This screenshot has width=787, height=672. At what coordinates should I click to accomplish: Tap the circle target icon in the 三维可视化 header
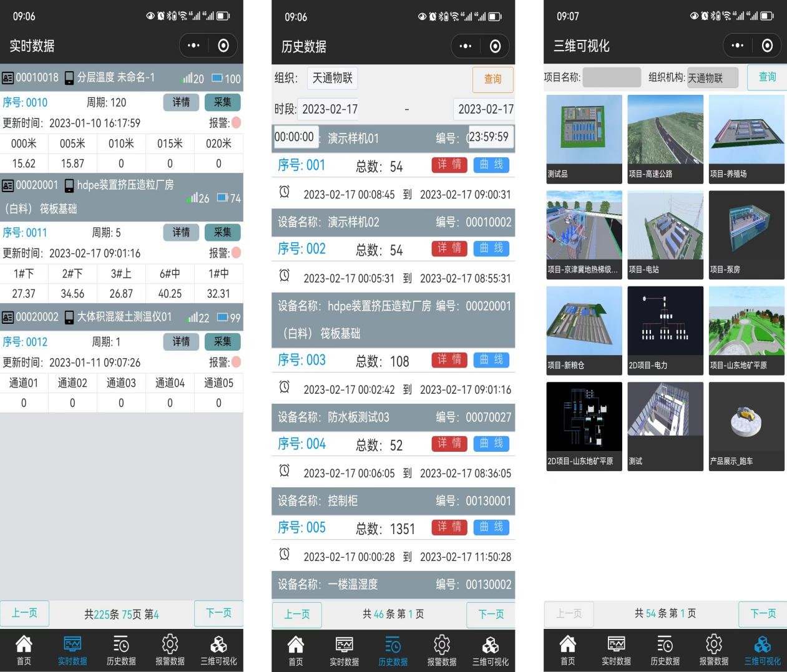tap(767, 46)
